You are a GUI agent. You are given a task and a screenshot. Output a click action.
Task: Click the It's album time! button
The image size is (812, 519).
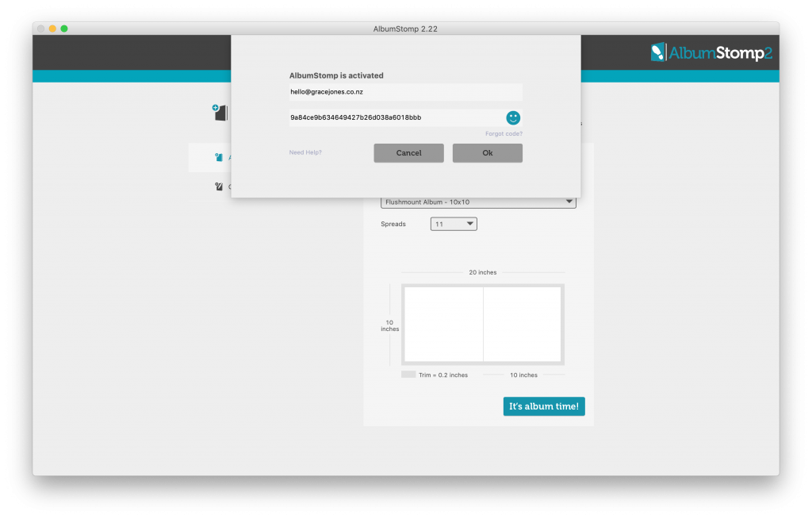click(x=544, y=406)
